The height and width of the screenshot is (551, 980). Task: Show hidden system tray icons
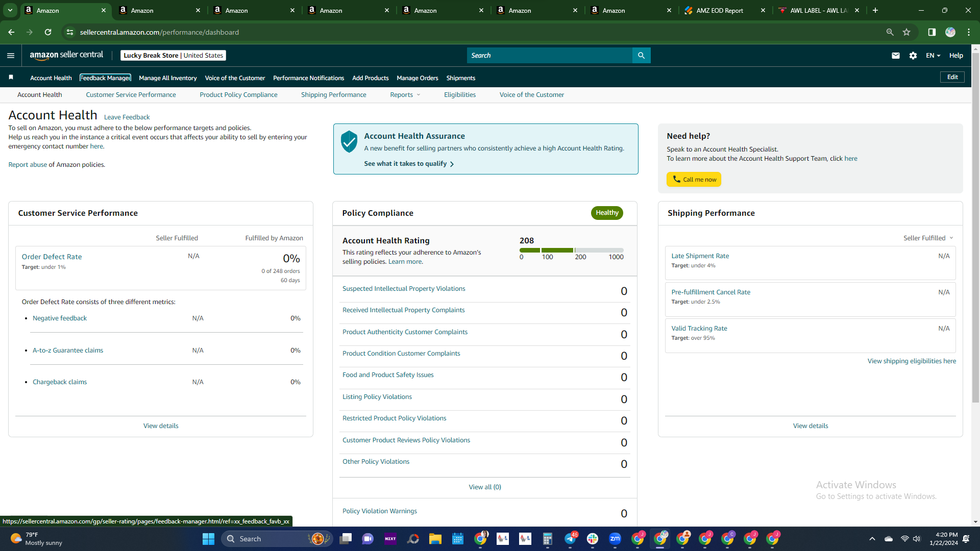872,539
